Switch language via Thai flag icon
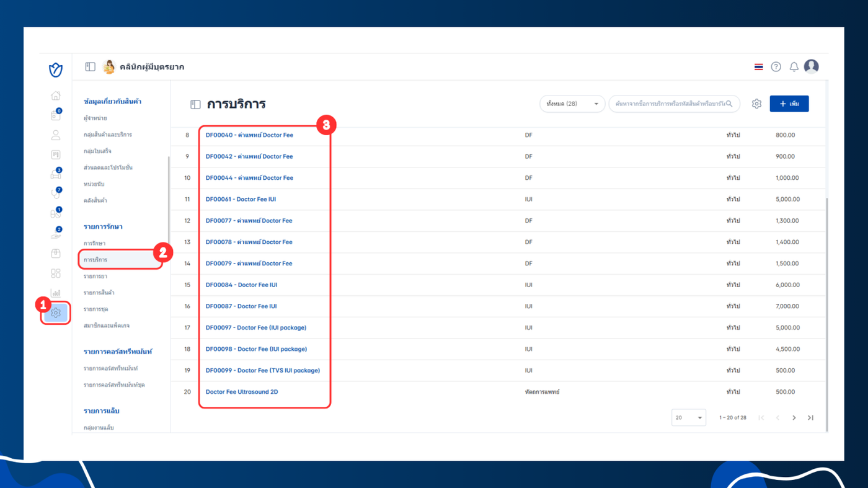This screenshot has height=488, width=868. (x=758, y=67)
